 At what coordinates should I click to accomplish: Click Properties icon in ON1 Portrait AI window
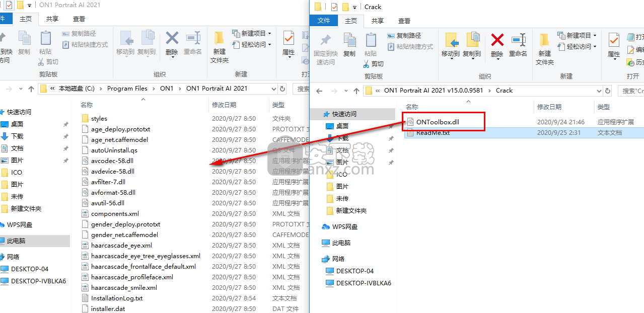tap(289, 38)
